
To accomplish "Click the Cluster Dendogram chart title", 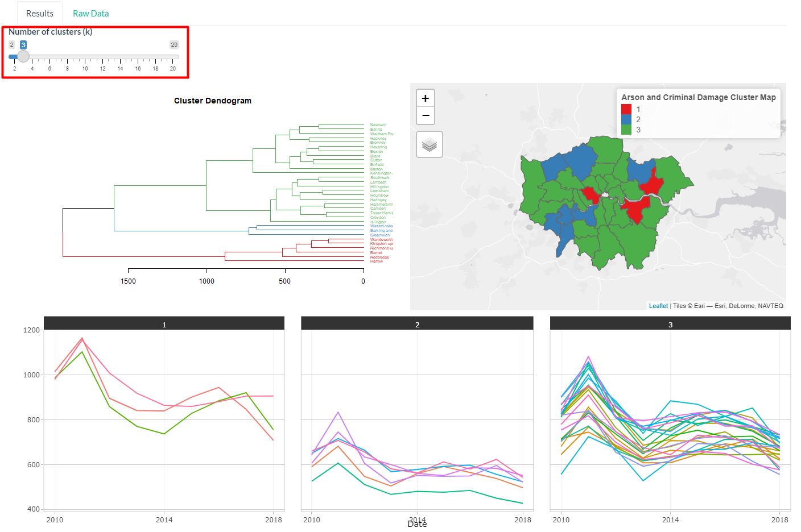I will 212,101.
